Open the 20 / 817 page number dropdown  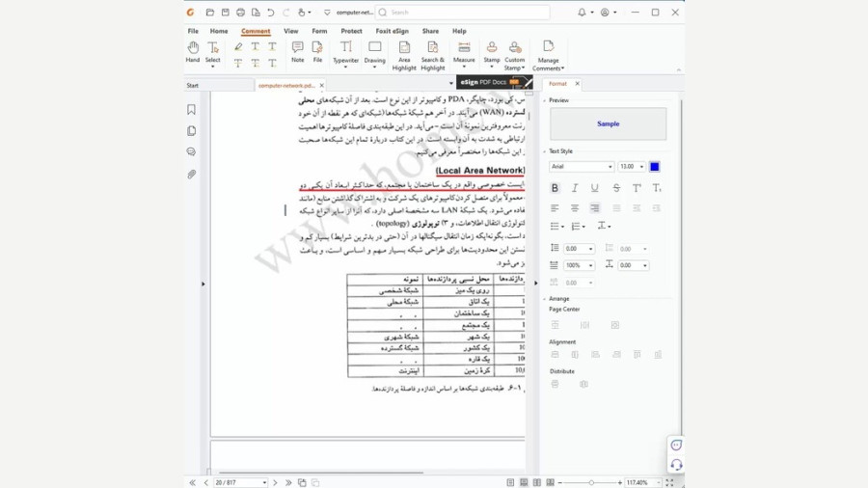(x=264, y=482)
